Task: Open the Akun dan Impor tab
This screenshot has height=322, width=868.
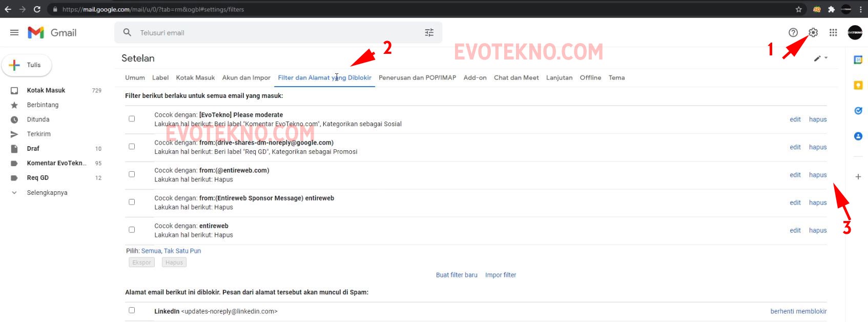Action: (x=246, y=78)
